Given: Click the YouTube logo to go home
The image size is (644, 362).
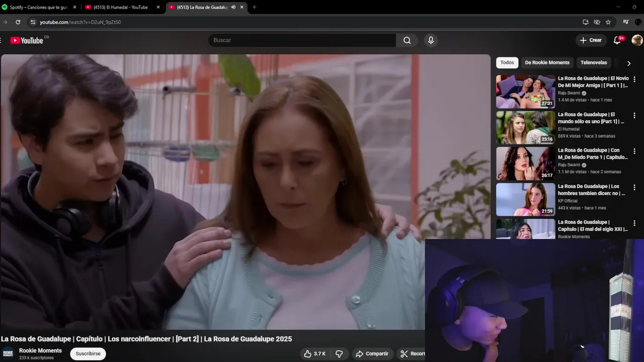Looking at the screenshot, I should coord(27,40).
